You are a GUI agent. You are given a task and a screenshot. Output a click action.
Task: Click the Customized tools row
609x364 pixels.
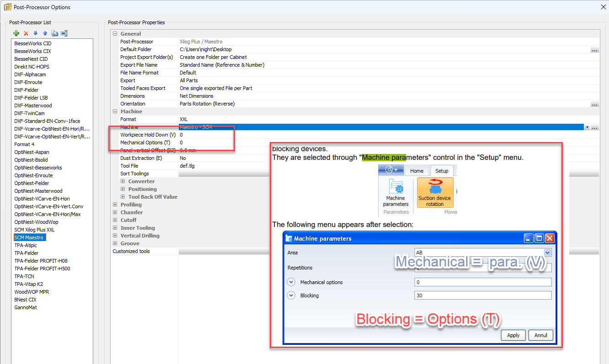point(356,251)
